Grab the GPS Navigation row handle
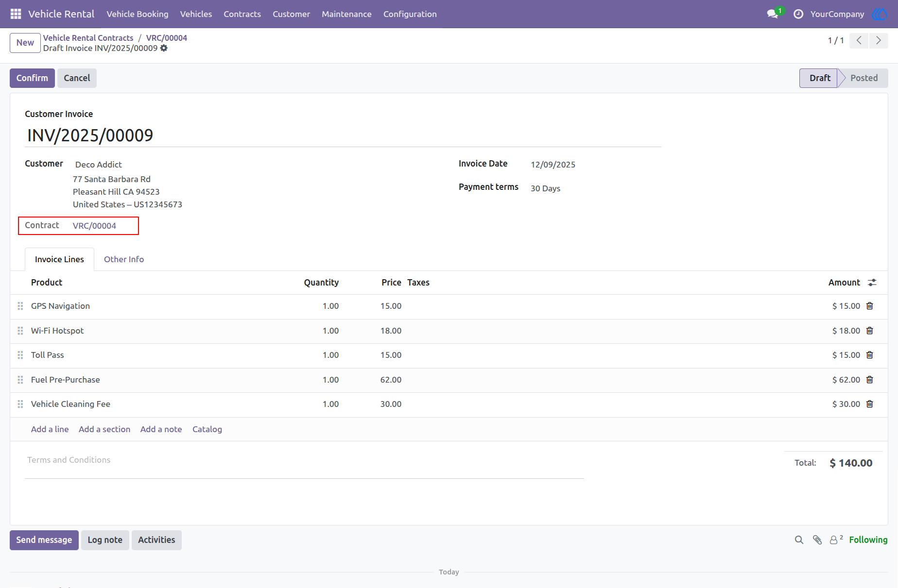Screen dimensions: 898x588 click(20, 306)
